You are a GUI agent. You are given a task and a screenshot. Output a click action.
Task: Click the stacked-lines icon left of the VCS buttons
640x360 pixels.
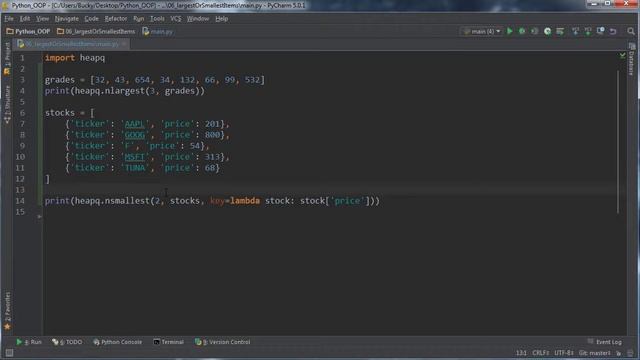click(x=560, y=31)
